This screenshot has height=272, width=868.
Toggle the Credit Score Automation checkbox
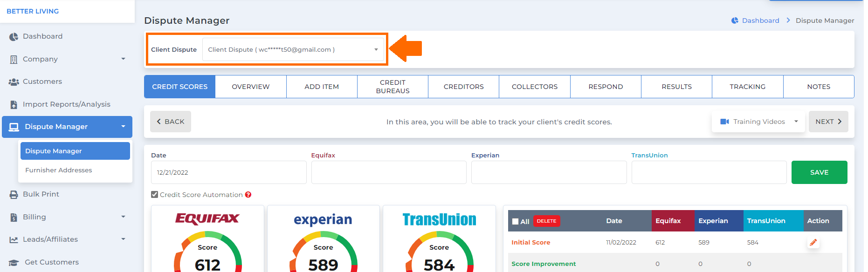[154, 195]
